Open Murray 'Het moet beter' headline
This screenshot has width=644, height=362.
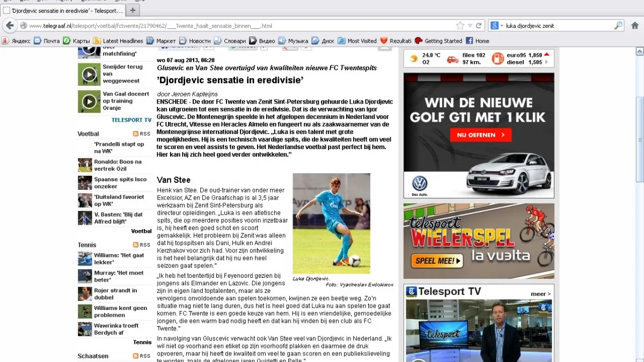[x=119, y=276]
